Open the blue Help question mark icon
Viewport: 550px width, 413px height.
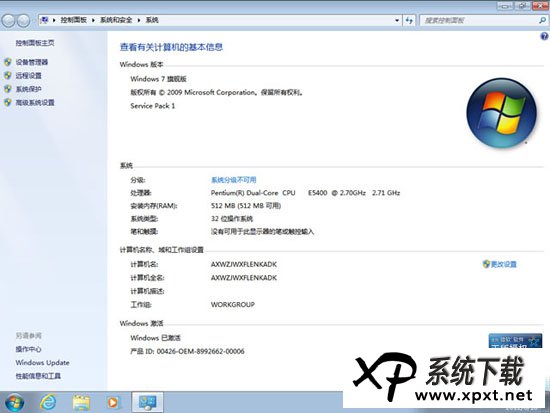pyautogui.click(x=544, y=36)
